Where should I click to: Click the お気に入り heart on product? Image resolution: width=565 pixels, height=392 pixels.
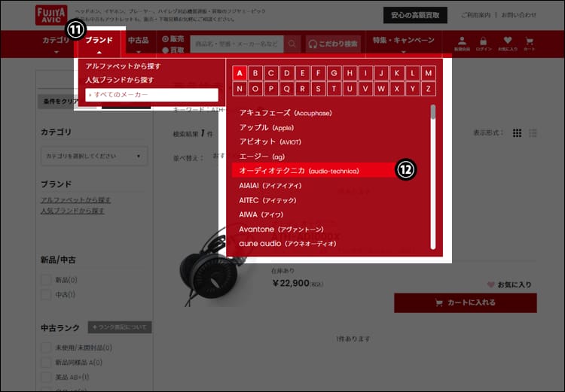click(490, 284)
